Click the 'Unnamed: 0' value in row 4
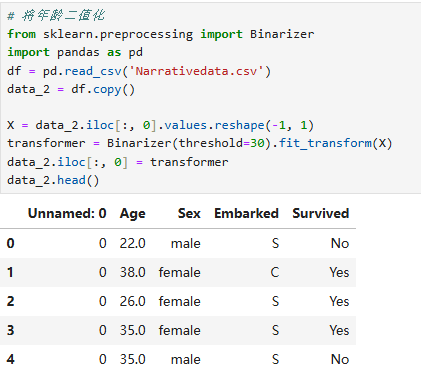421x377 pixels. pyautogui.click(x=103, y=359)
